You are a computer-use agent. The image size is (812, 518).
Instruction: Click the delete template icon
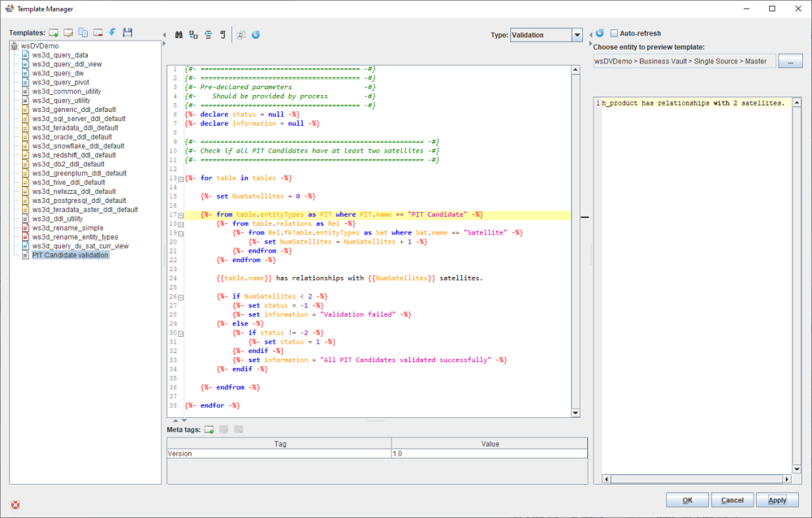97,32
